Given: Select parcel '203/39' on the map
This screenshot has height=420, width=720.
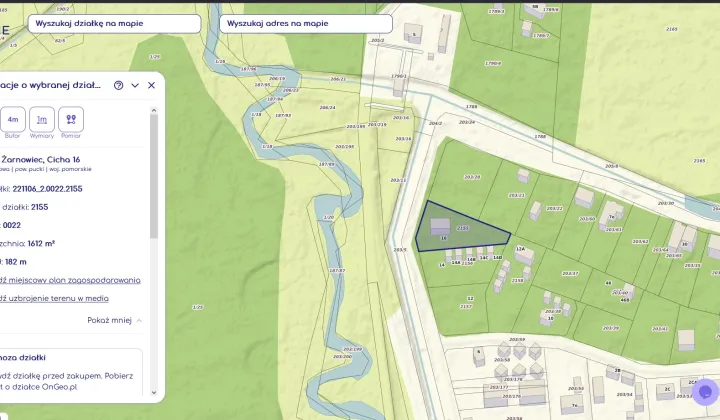Looking at the screenshot, I should pos(610,328).
